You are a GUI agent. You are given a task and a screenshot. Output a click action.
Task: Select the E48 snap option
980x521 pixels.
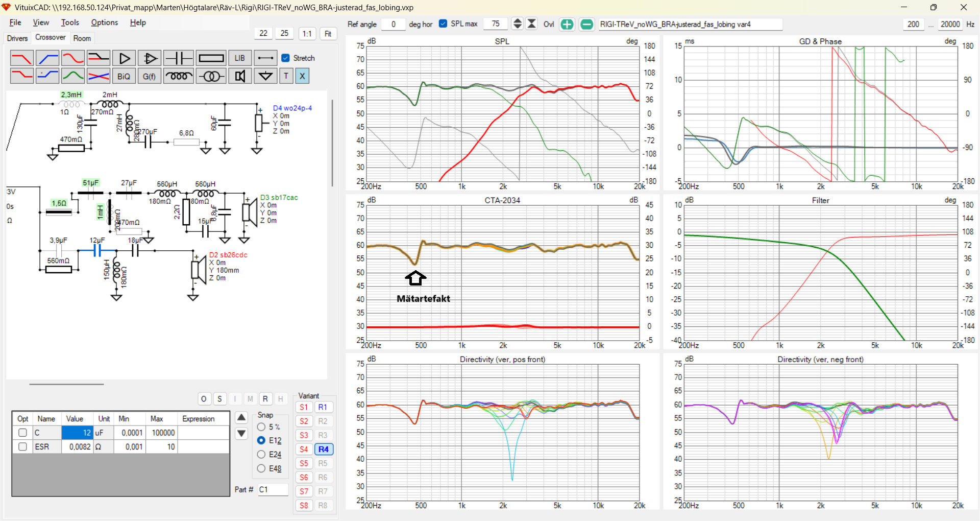[261, 468]
